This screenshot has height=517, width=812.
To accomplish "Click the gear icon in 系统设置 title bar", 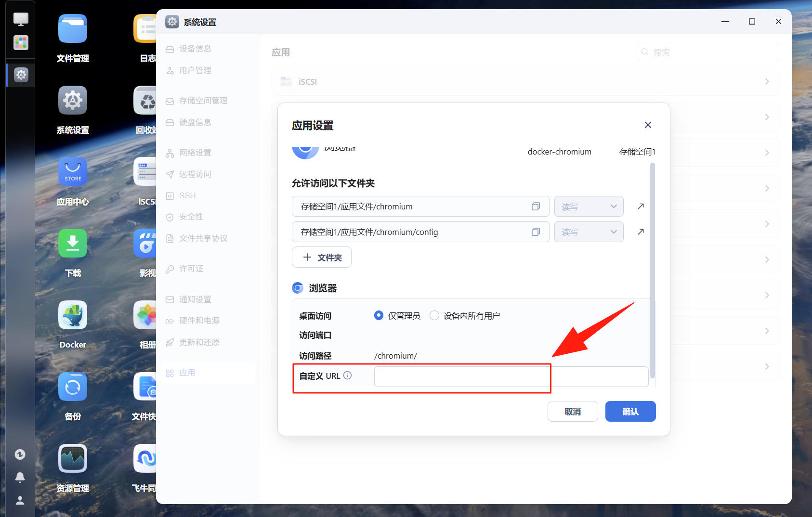I will click(x=172, y=22).
